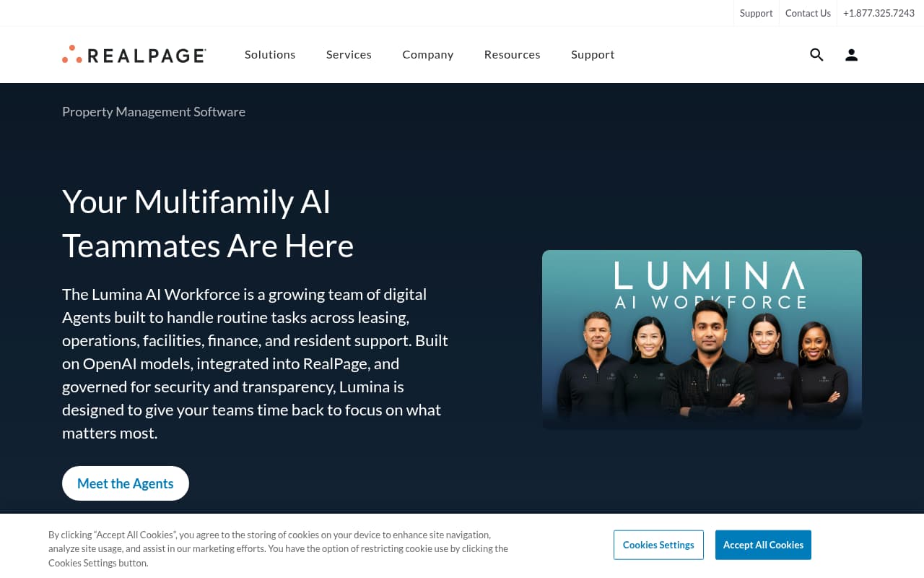The width and height of the screenshot is (924, 578).
Task: Expand the Services navigation menu
Action: click(x=349, y=54)
